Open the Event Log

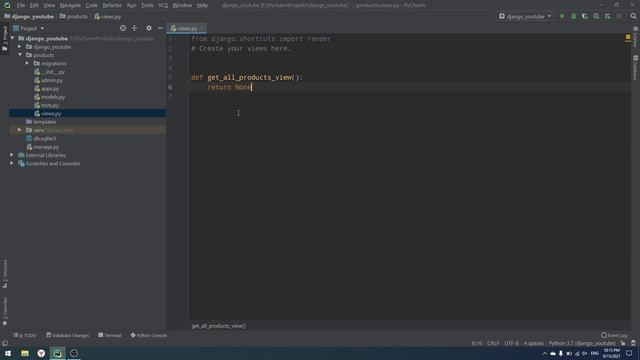(x=614, y=335)
